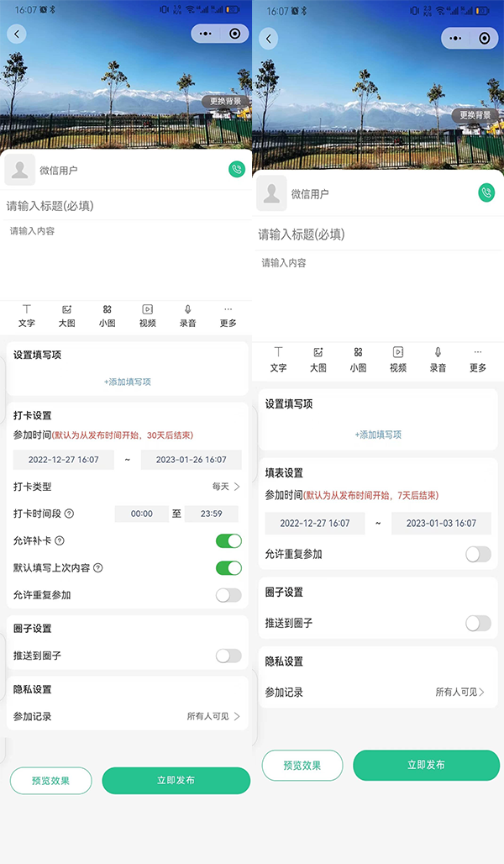
Task: Tap the 文字 text icon on the 打卡设置 screen
Action: (27, 310)
